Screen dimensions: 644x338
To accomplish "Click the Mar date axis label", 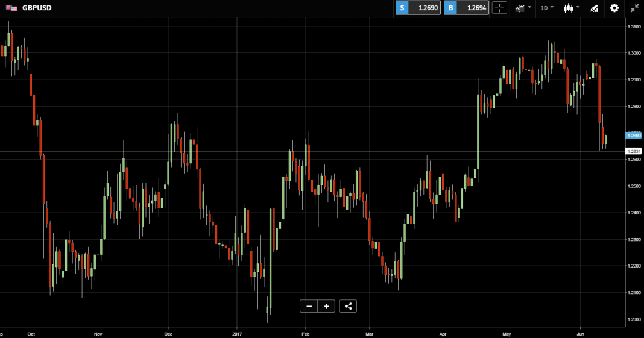I will coord(369,334).
